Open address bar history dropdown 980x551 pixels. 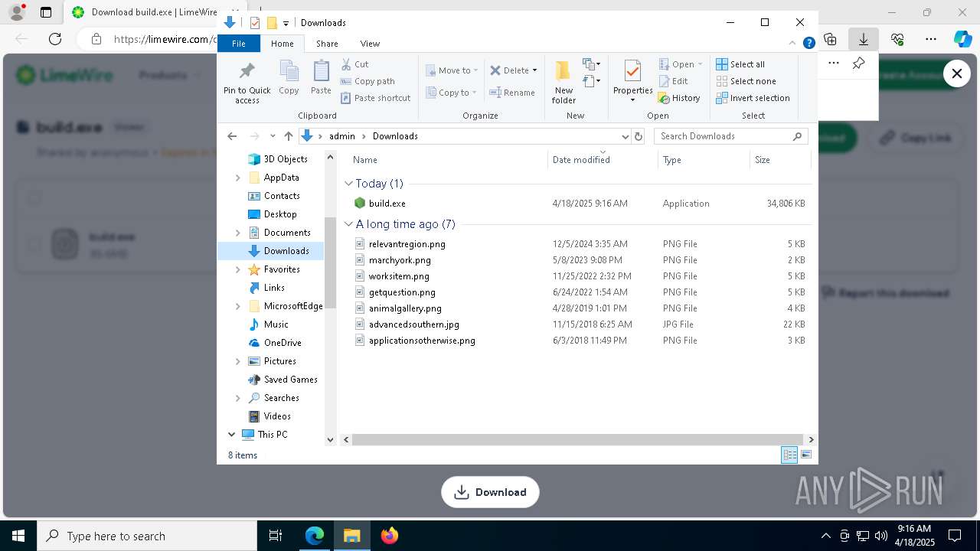click(625, 136)
